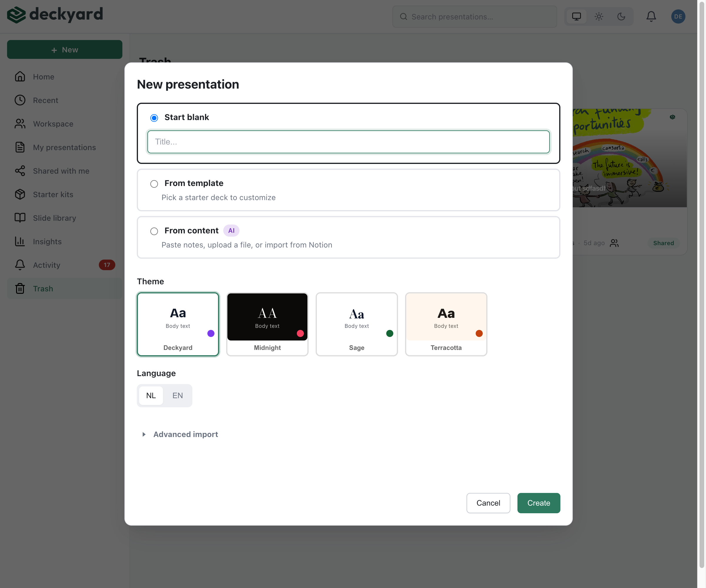Click the Activity bell icon in sidebar
Viewport: 706px width, 588px height.
(x=20, y=265)
